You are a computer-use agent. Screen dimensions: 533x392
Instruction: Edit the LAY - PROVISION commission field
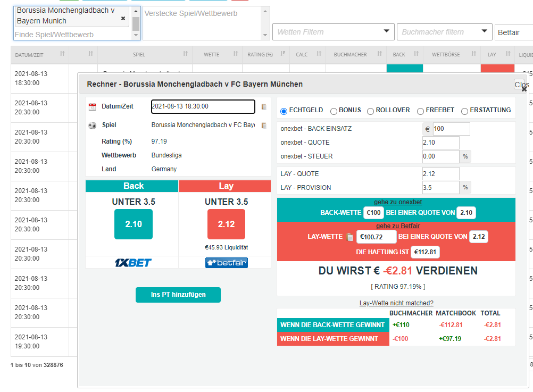(x=440, y=188)
